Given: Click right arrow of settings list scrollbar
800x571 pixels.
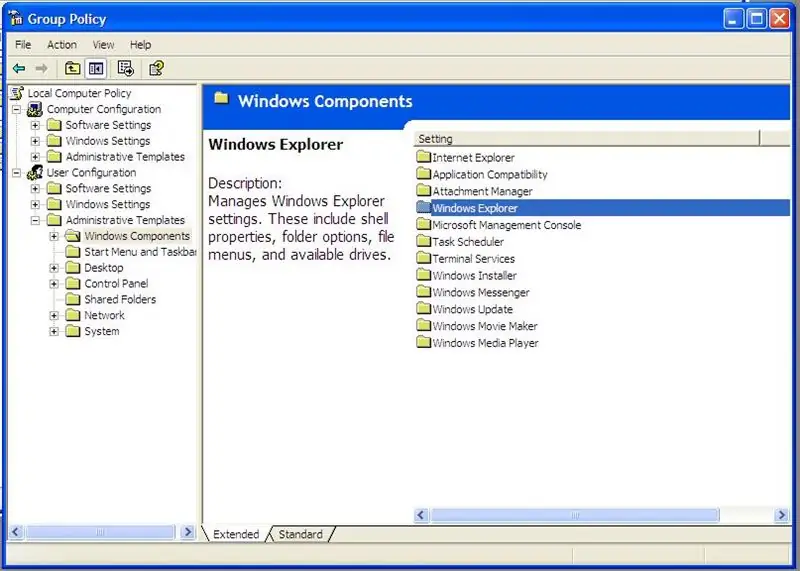Looking at the screenshot, I should pos(781,515).
